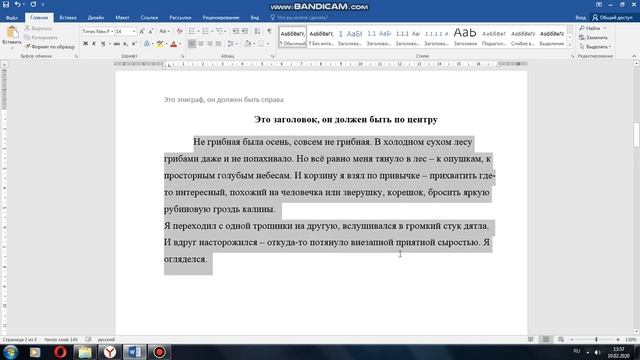Toggle bold formatting Ж
Image resolution: width=640 pixels, height=360 pixels.
[85, 44]
